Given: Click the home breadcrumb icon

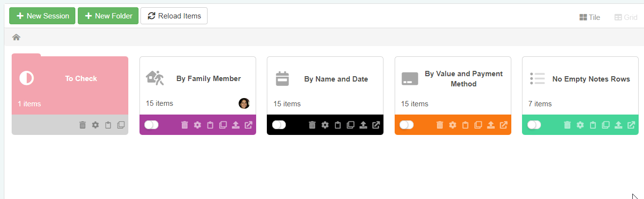Looking at the screenshot, I should pyautogui.click(x=17, y=37).
